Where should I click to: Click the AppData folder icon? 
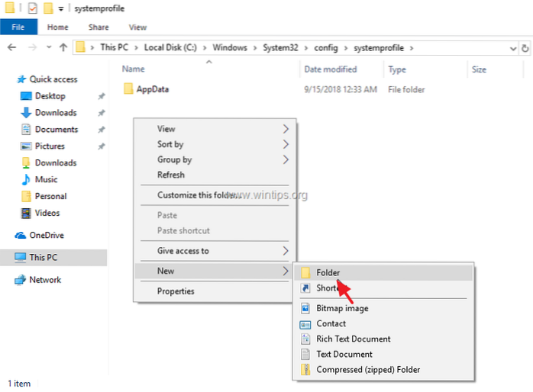[128, 89]
